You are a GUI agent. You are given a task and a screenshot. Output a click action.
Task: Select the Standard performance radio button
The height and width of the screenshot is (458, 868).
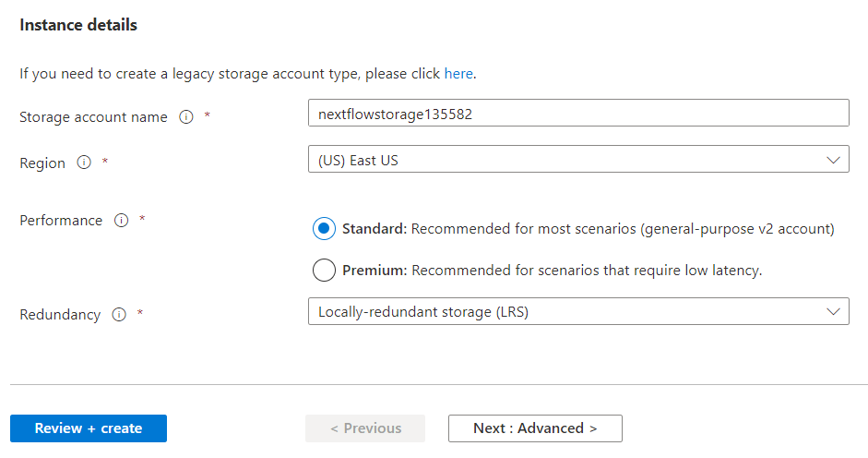(324, 229)
